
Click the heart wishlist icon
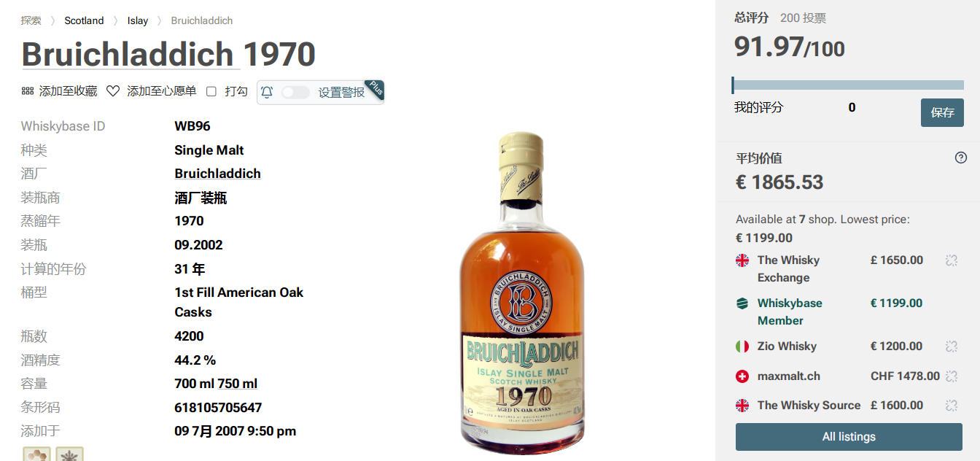(x=113, y=91)
